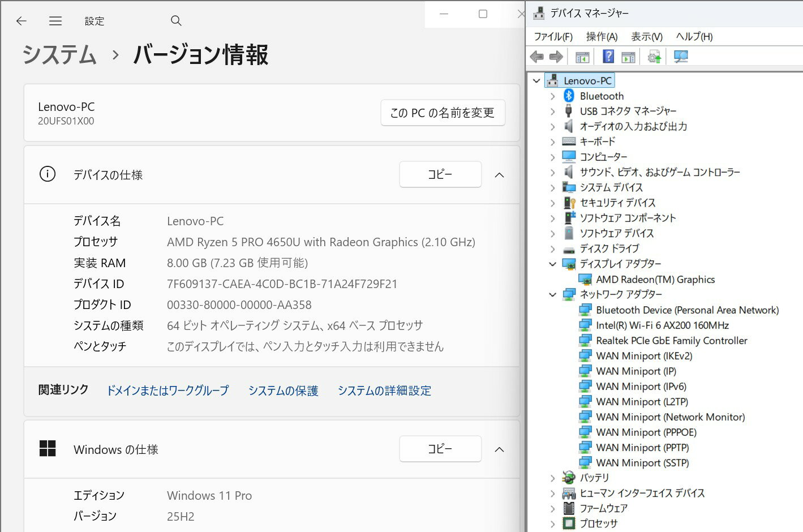Open the search icon in Settings header
Screen dimensions: 803x532
pos(176,21)
